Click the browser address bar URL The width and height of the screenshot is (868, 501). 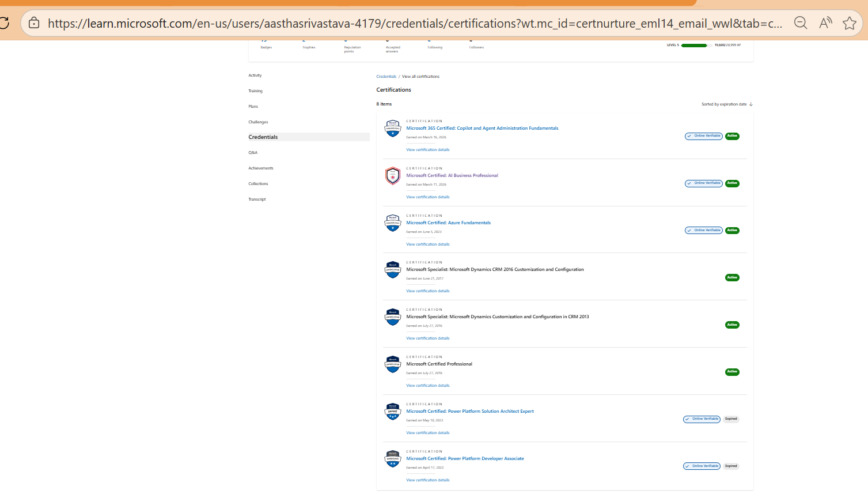[x=415, y=23]
